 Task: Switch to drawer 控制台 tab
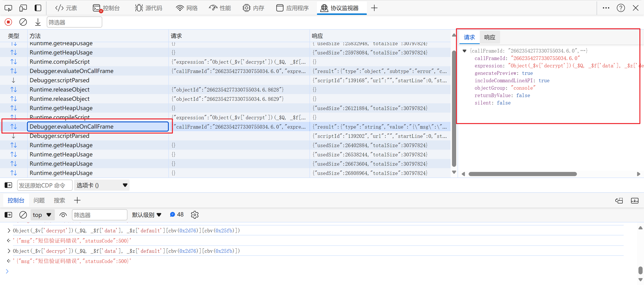pos(16,200)
